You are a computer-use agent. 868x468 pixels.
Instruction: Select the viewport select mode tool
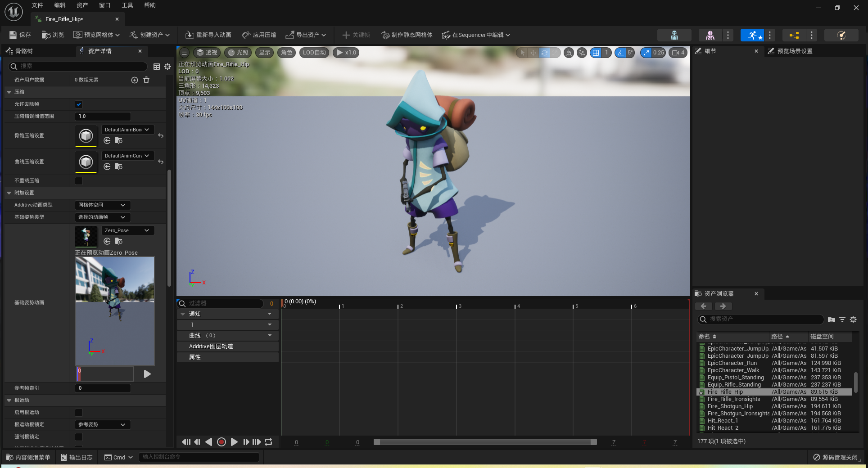click(x=522, y=53)
